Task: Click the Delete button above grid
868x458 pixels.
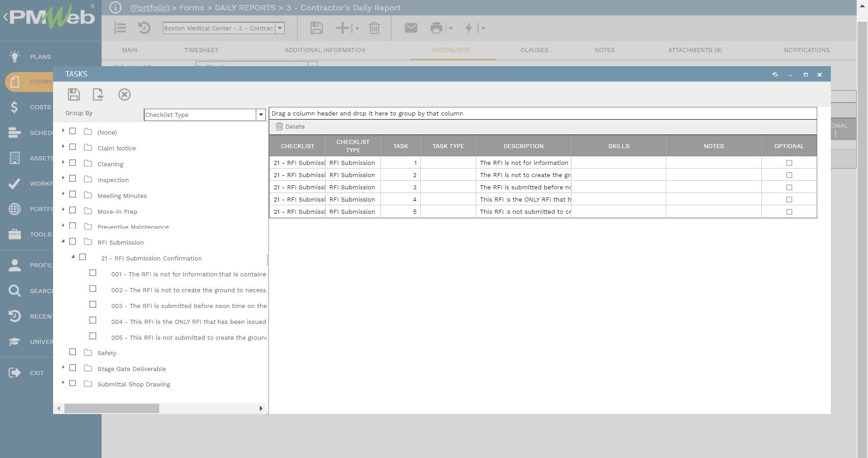Action: (291, 127)
